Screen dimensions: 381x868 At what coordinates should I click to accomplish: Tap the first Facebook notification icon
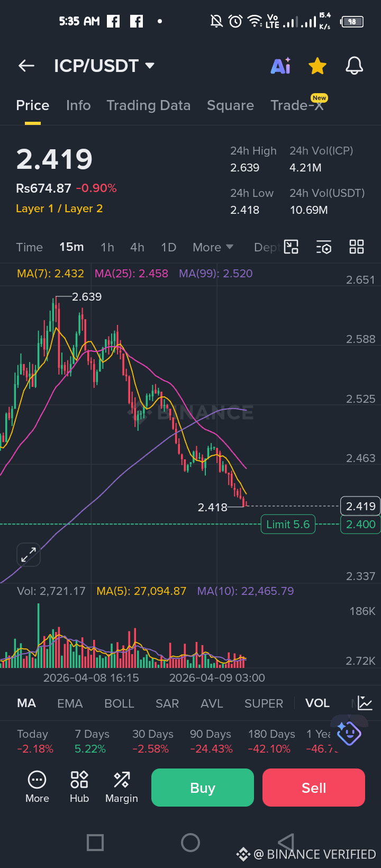[113, 21]
